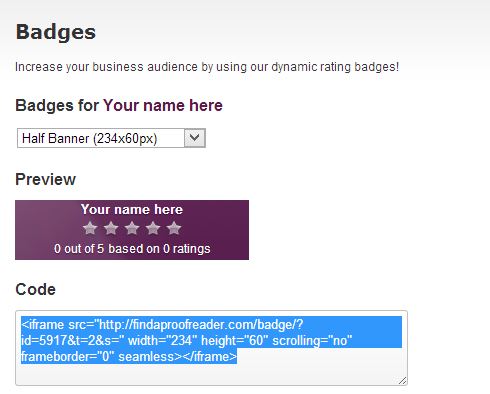The image size is (490, 394).
Task: Click the first star in the badge preview
Action: click(x=90, y=228)
